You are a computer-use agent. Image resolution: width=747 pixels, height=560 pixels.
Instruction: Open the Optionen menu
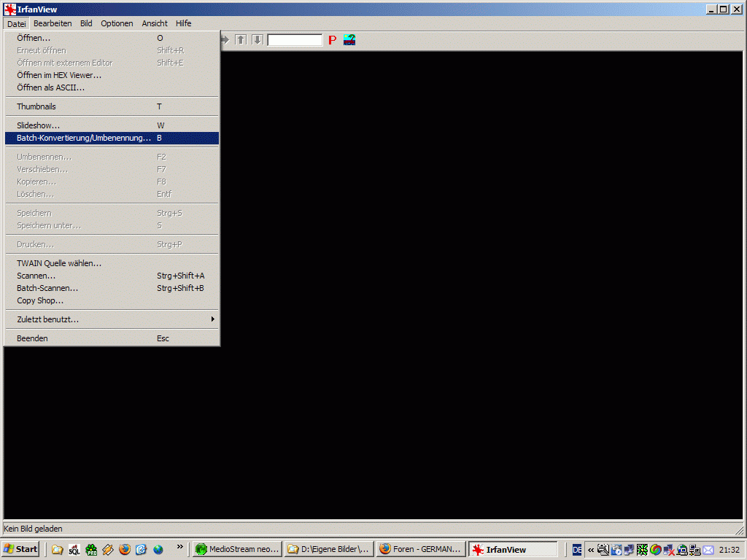117,23
